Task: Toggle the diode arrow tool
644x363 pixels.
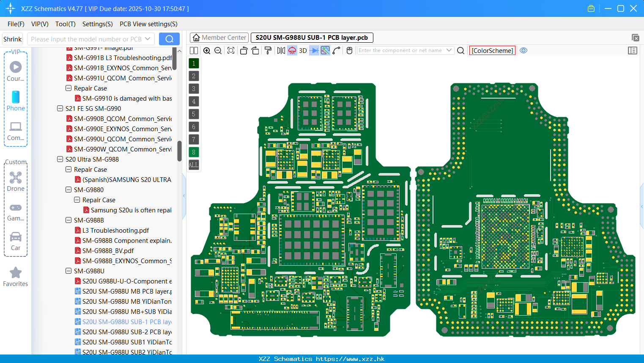Action: [314, 50]
